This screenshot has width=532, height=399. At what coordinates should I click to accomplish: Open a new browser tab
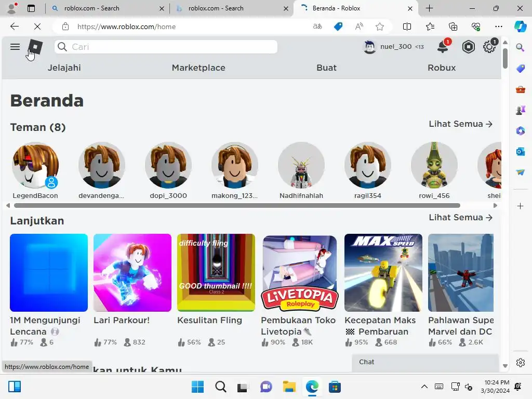click(x=429, y=8)
